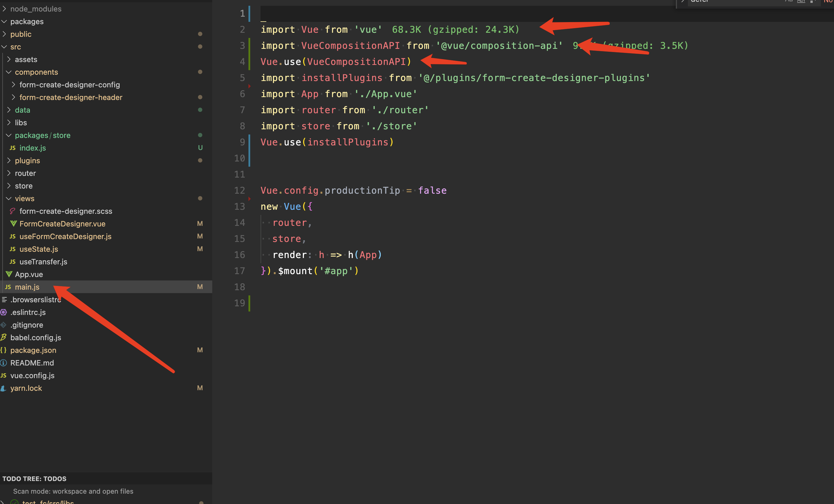Select index.js under packages/store

coord(32,148)
